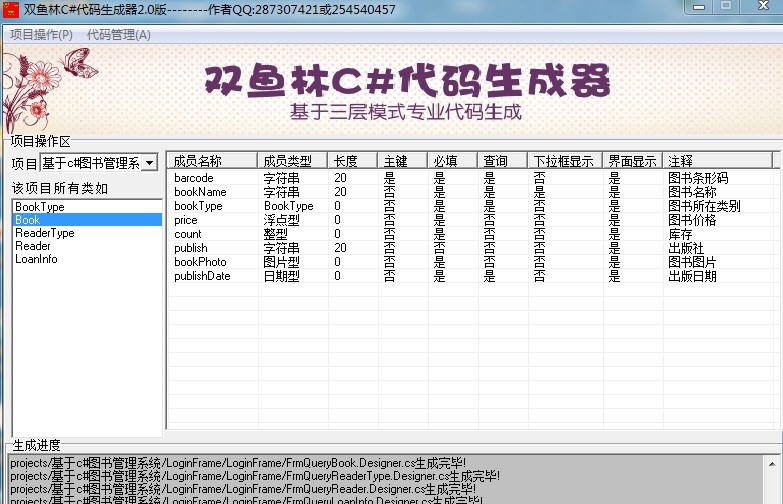The image size is (783, 504).
Task: Pick LoanInfo from the class list
Action: point(36,259)
